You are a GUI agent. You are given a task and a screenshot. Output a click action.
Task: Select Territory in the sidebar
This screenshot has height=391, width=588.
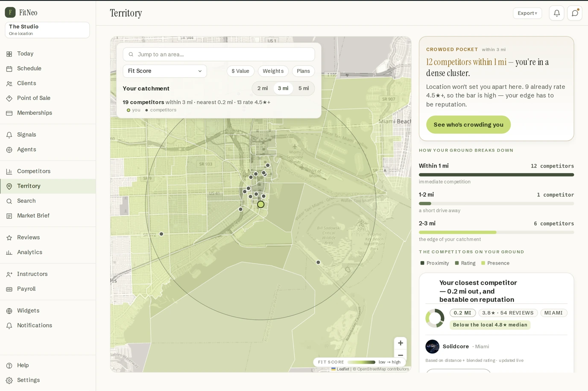point(48,186)
